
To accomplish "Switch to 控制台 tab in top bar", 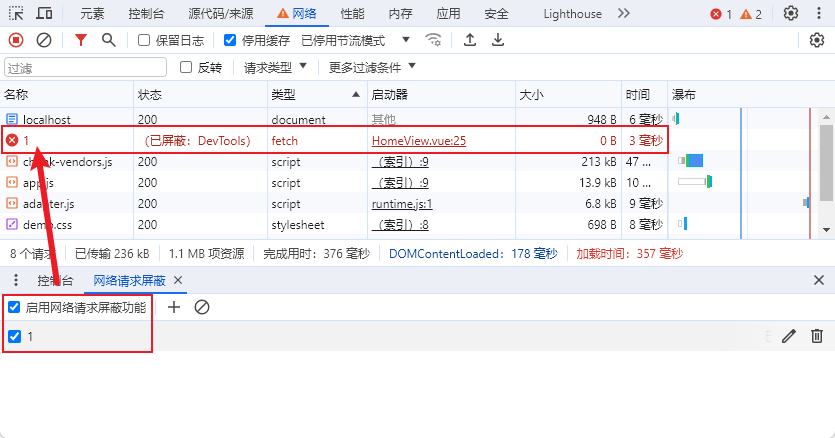I will click(x=146, y=14).
